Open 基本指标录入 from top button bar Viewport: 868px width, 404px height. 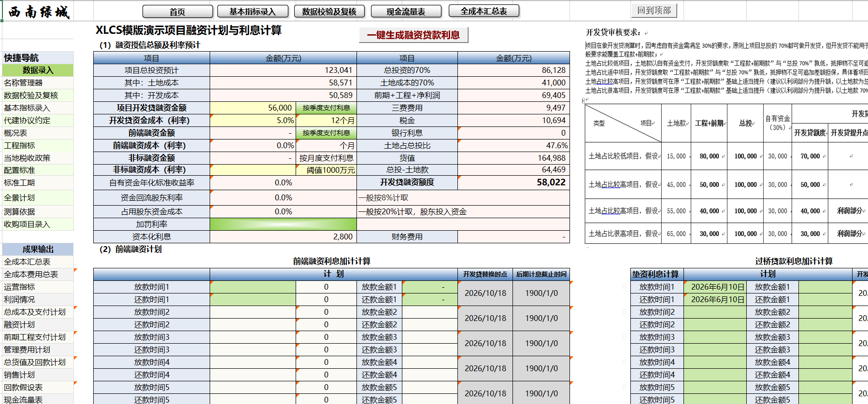tap(253, 11)
